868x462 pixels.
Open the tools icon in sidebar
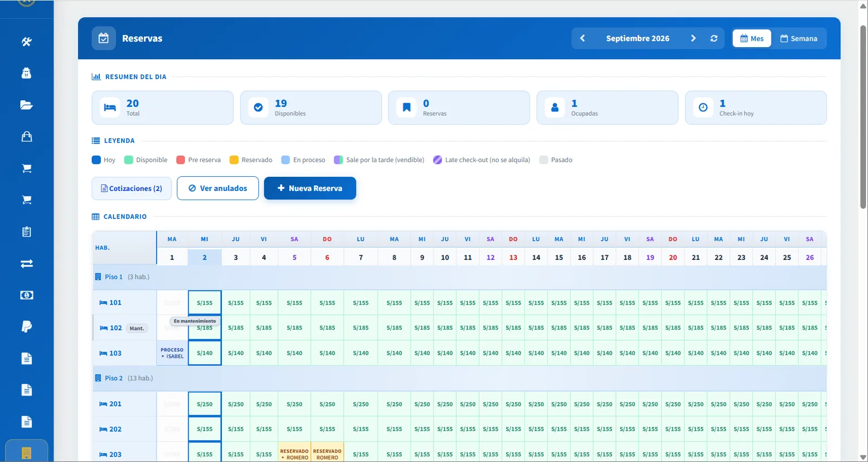26,42
